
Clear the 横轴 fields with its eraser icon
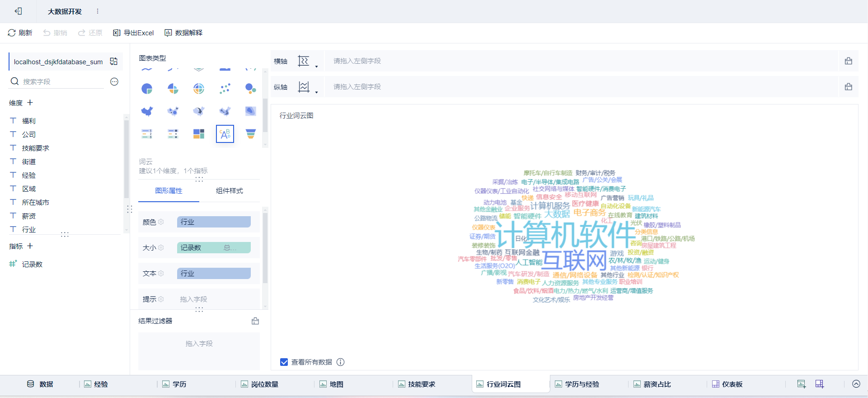[x=848, y=61]
